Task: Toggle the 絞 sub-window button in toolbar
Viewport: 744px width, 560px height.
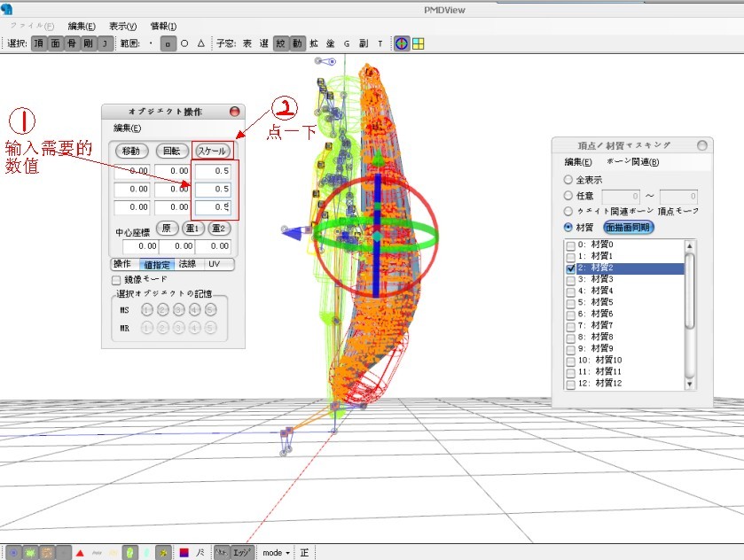Action: pos(280,43)
